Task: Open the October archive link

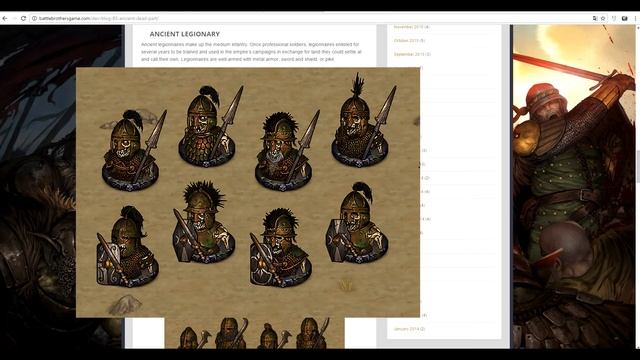Action: [409, 40]
